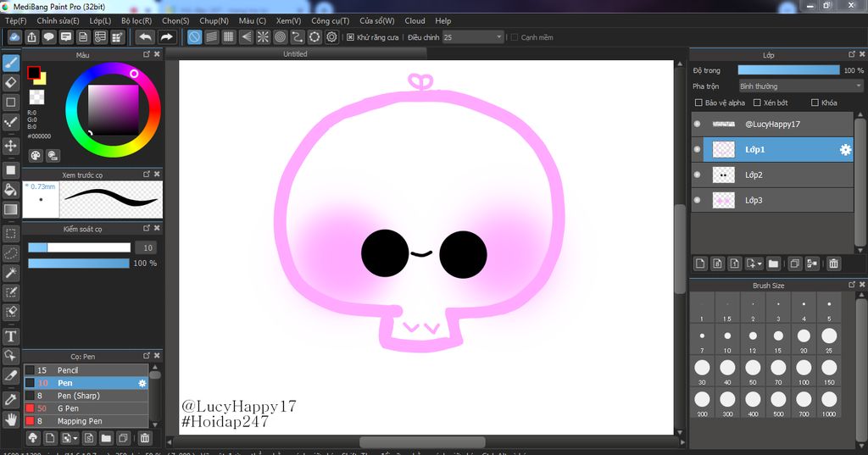The width and height of the screenshot is (868, 455).
Task: Select Mapping Pen brush
Action: coord(86,421)
